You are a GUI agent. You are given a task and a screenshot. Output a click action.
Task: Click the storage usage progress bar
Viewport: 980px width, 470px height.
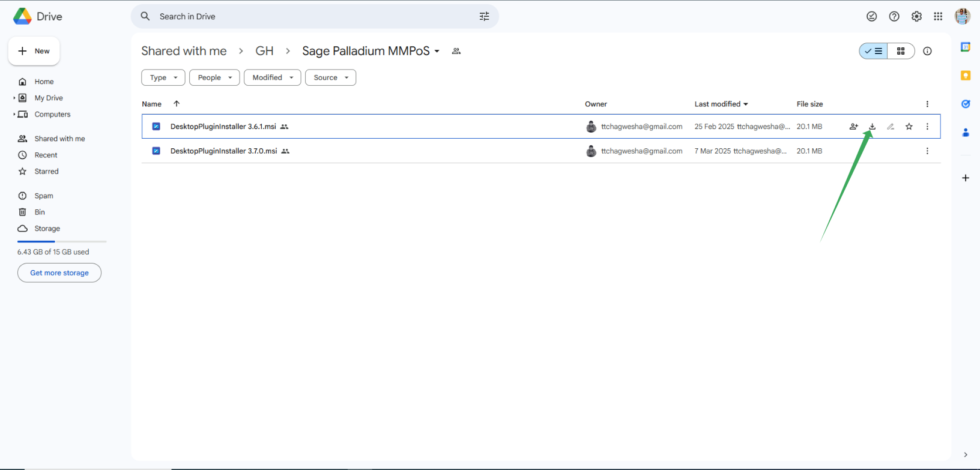62,241
